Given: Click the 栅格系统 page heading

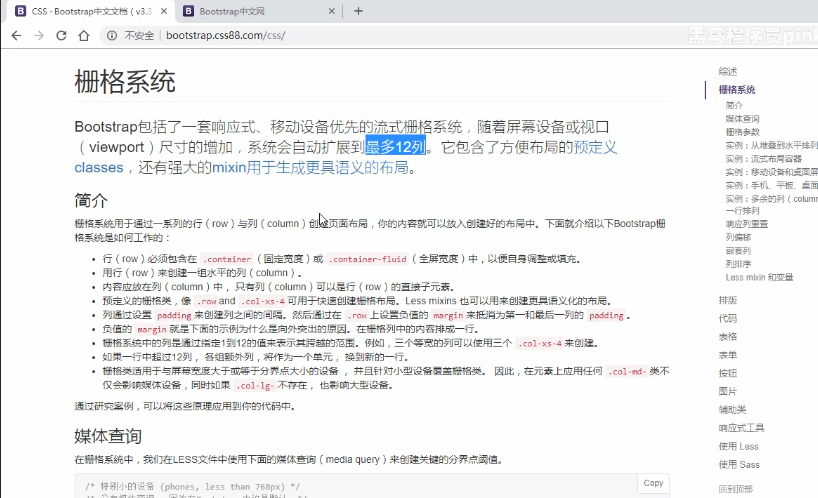Looking at the screenshot, I should click(x=125, y=82).
